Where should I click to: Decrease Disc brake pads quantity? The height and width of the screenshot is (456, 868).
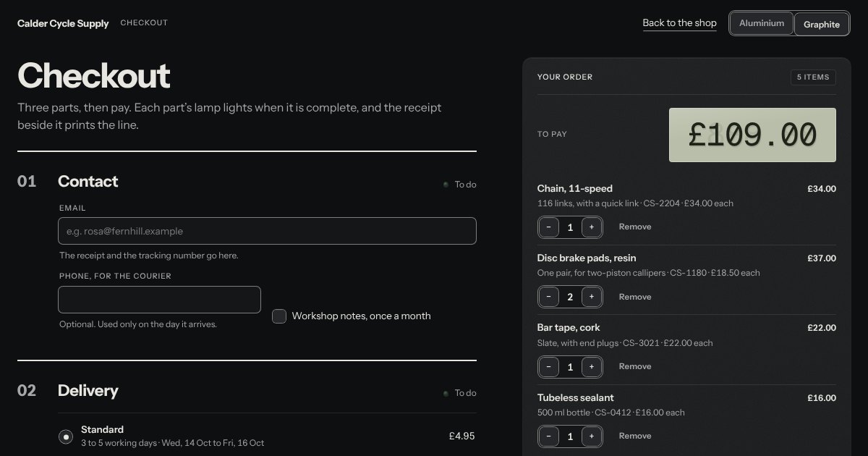click(548, 297)
